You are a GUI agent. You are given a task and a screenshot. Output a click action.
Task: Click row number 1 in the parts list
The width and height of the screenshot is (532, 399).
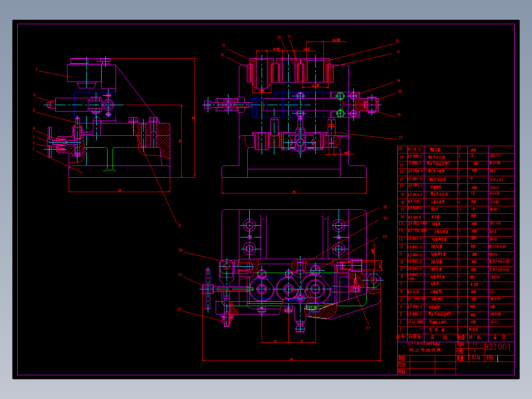tap(400, 329)
